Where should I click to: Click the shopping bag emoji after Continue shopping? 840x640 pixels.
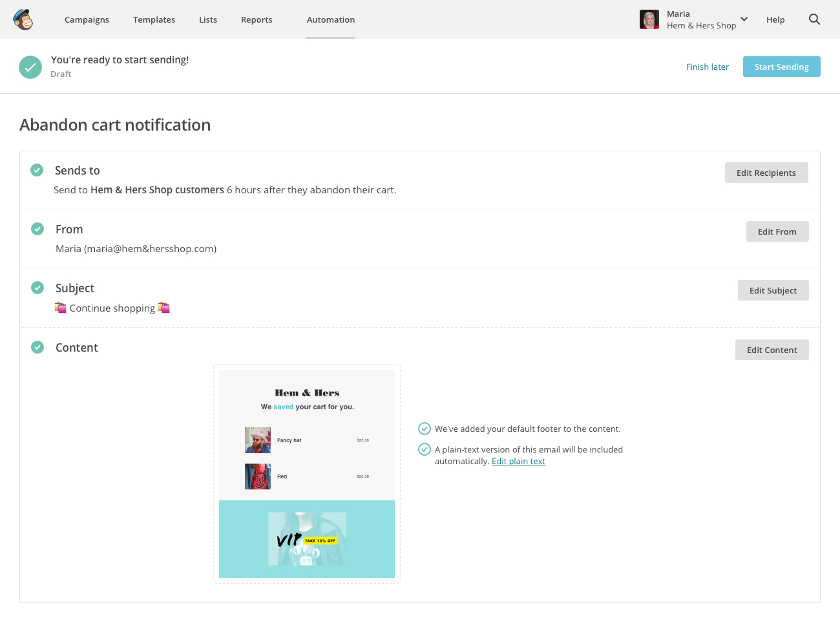coord(164,307)
